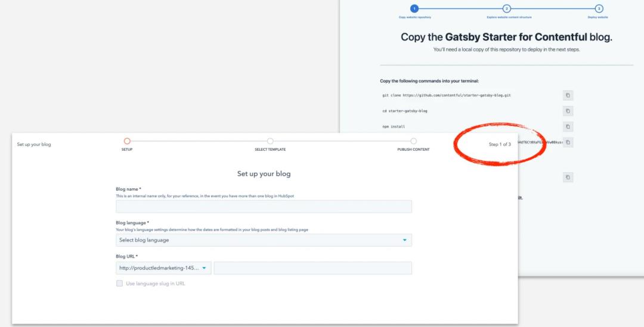
Task: Click the PUBLISH CONTENT step circle
Action: pyautogui.click(x=413, y=141)
